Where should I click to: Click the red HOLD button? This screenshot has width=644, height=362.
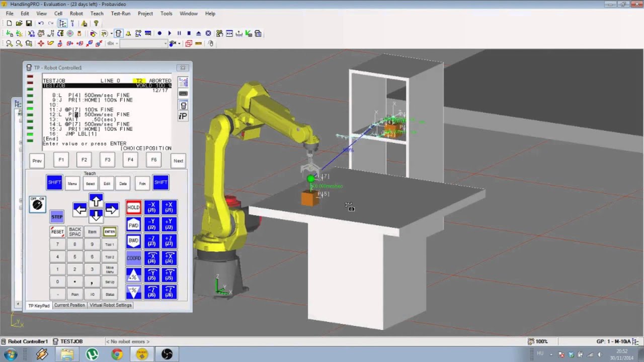pos(133,207)
